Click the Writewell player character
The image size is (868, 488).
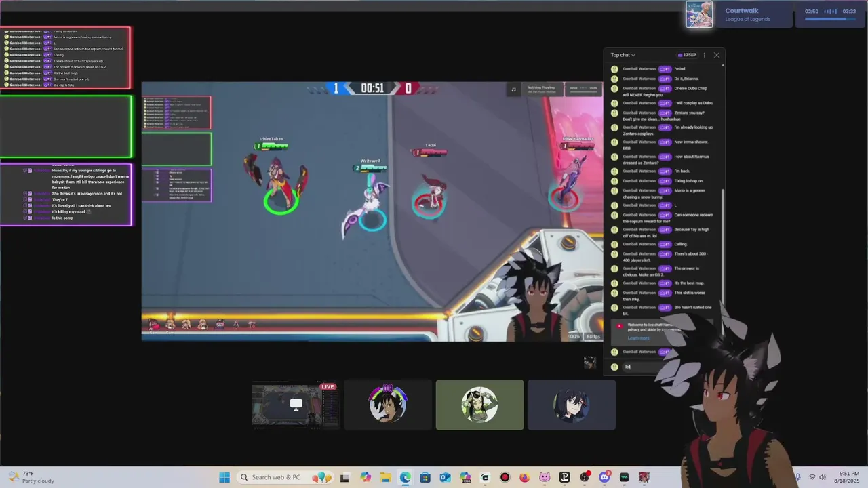point(370,203)
